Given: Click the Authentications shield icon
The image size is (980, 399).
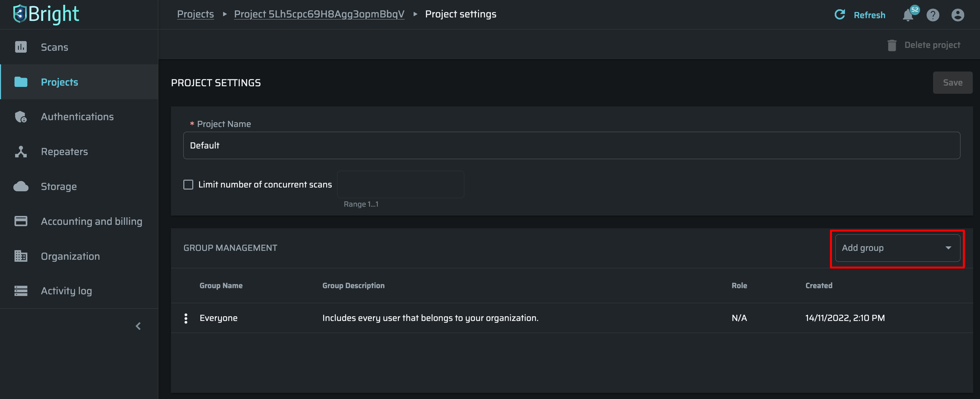Looking at the screenshot, I should coord(21,117).
